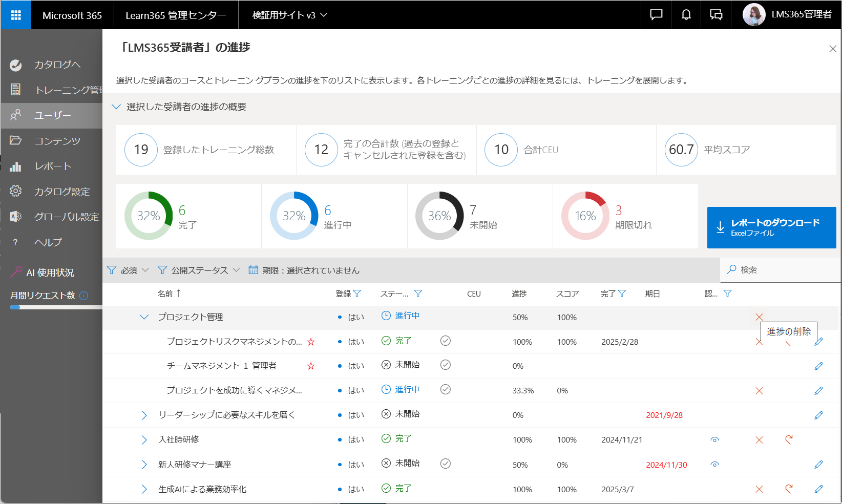Click the CEU checkmark in プロジェクトリスクマネジメント row
This screenshot has width=842, height=504.
446,341
